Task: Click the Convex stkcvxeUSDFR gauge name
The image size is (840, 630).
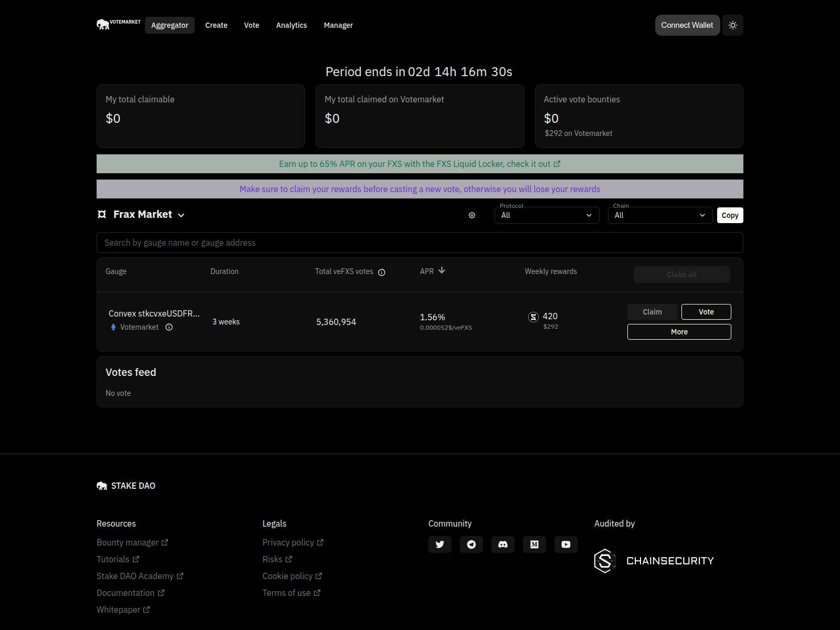Action: [x=154, y=313]
